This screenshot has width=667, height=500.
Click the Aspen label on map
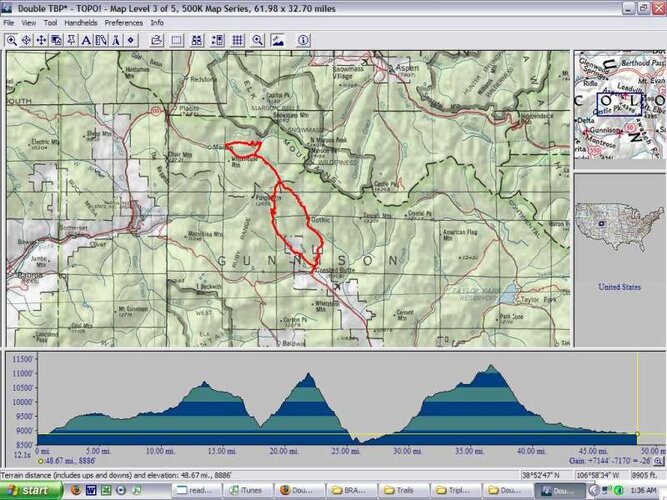(407, 68)
